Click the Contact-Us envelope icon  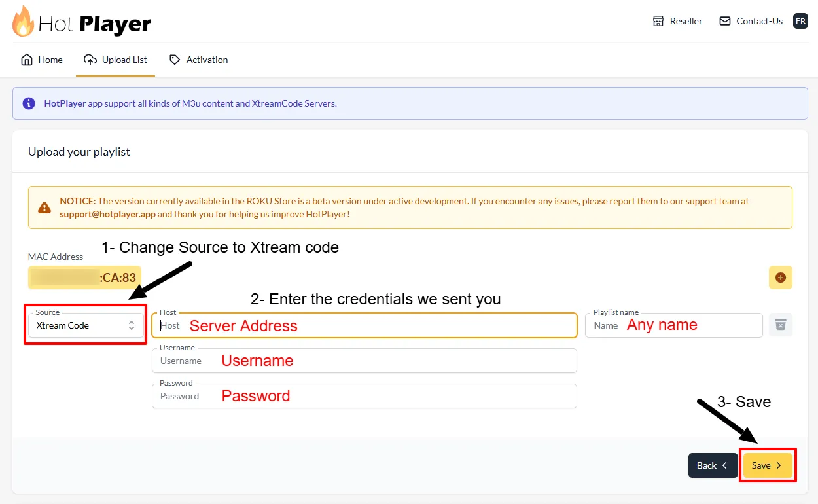(x=724, y=21)
